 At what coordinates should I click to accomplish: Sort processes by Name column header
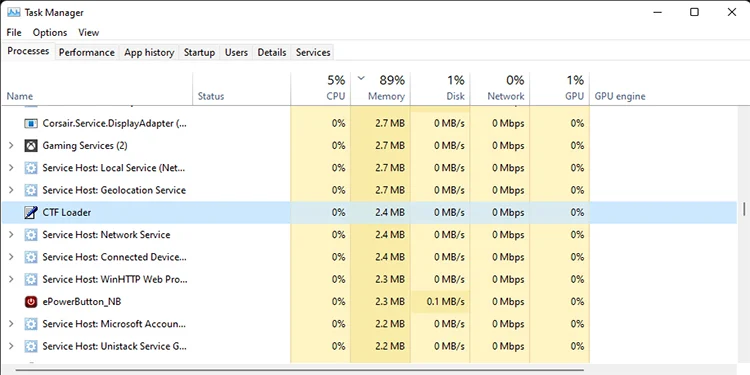click(97, 89)
